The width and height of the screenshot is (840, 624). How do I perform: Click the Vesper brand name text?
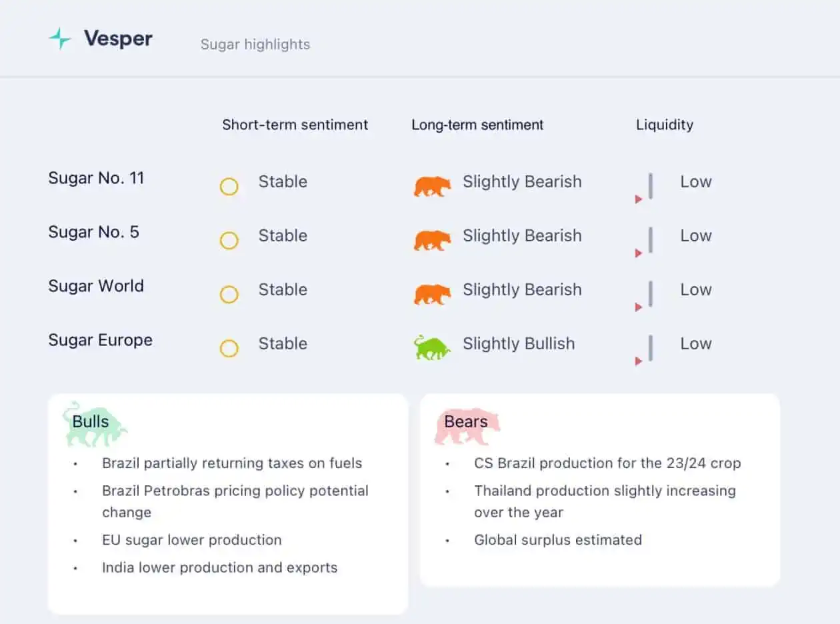point(118,39)
